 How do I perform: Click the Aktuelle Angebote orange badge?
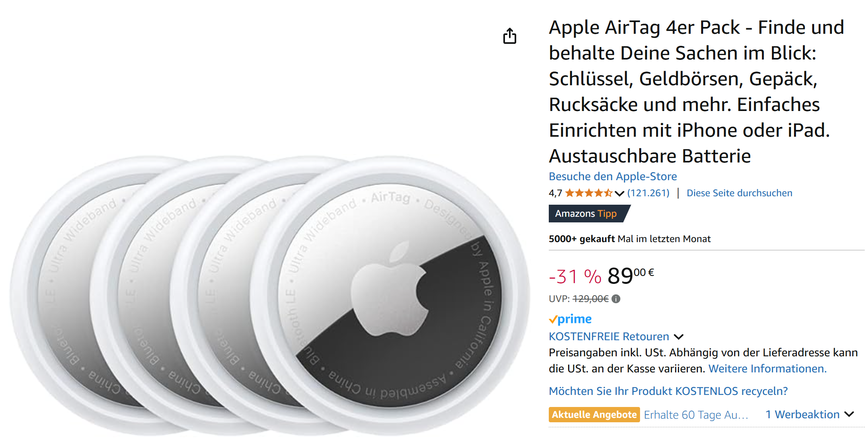click(x=594, y=415)
